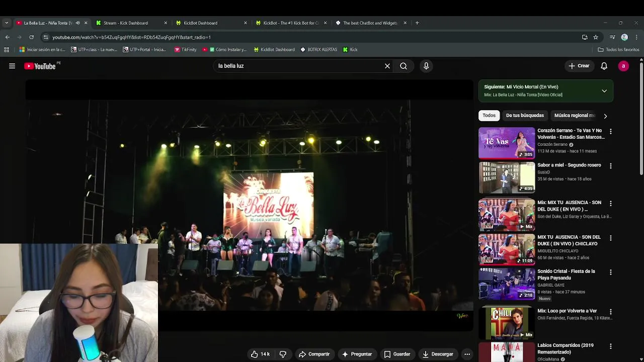644x362 pixels.
Task: Open Cómo Instalar bookmark
Action: [x=224, y=49]
